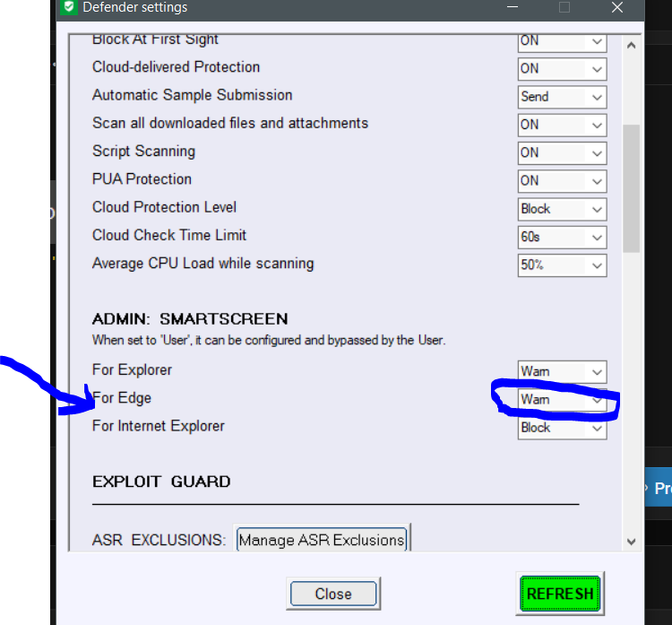
Task: Click the Manage ASR Exclusions button
Action: click(x=322, y=539)
